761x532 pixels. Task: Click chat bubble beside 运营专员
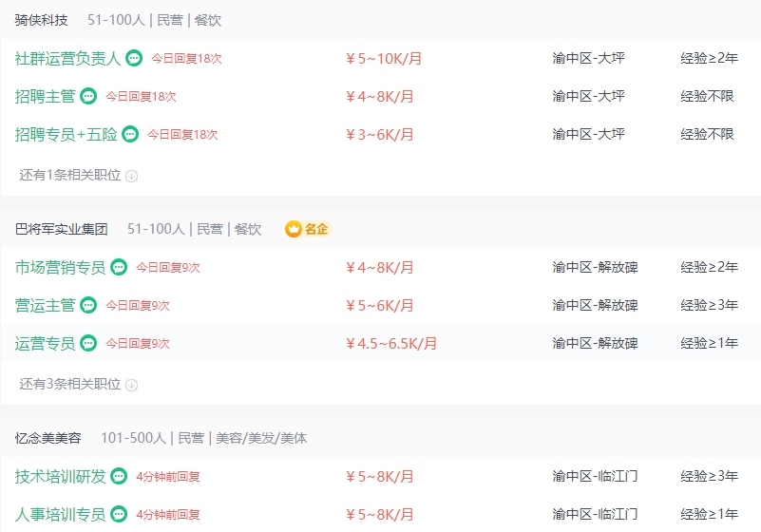(88, 343)
